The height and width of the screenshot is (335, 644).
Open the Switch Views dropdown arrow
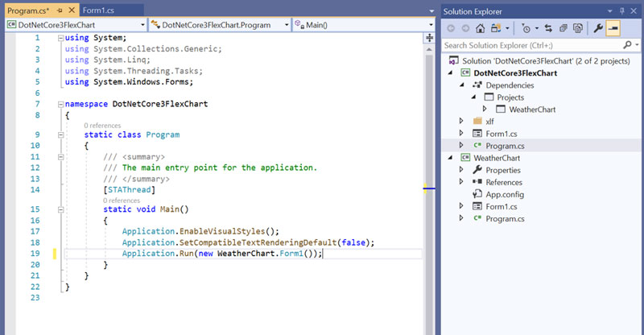tap(507, 28)
